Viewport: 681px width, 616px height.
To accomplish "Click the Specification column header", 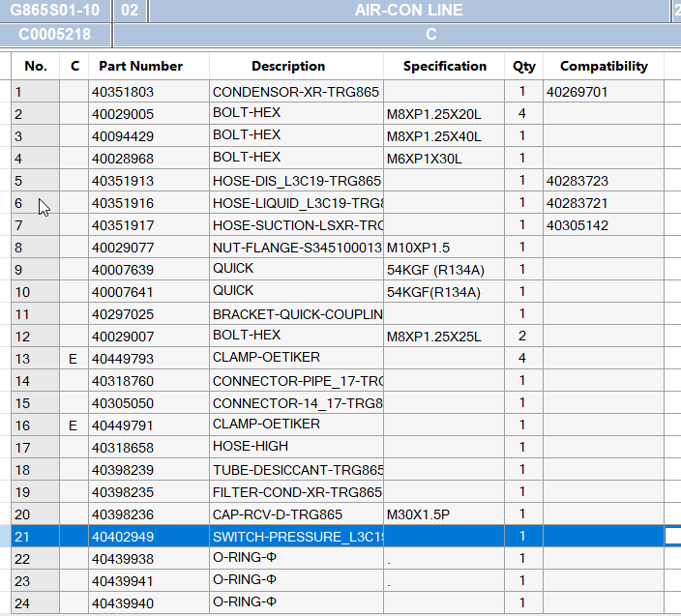I will click(444, 67).
